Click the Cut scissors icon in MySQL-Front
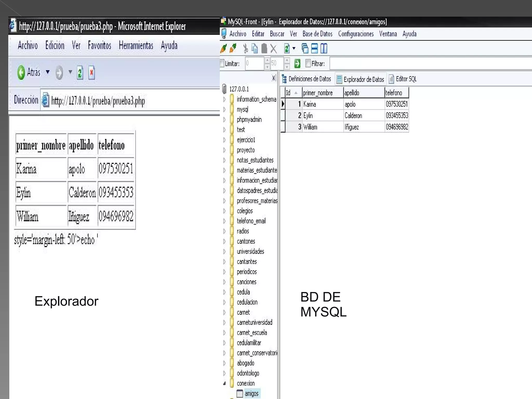This screenshot has height=399, width=532. click(x=245, y=48)
